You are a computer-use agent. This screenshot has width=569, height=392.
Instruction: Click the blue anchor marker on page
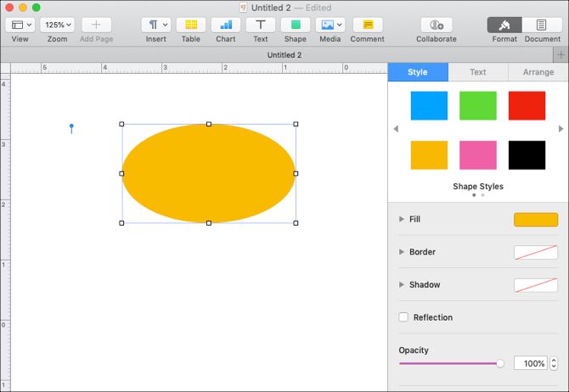coord(71,128)
